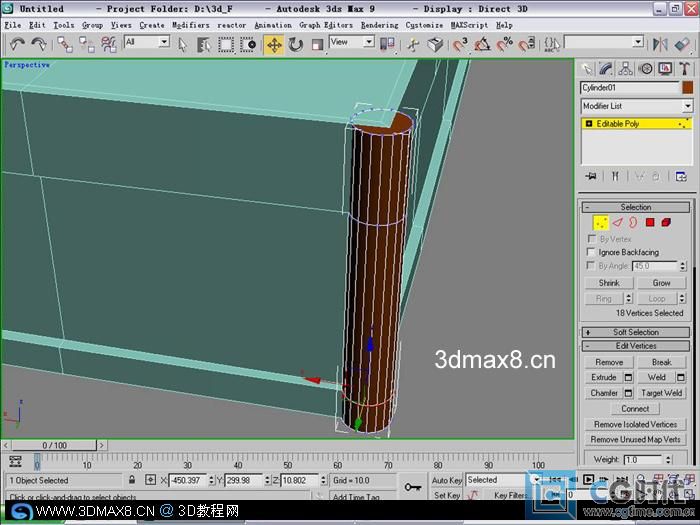Activate the Select Object arrow tool

pos(182,45)
